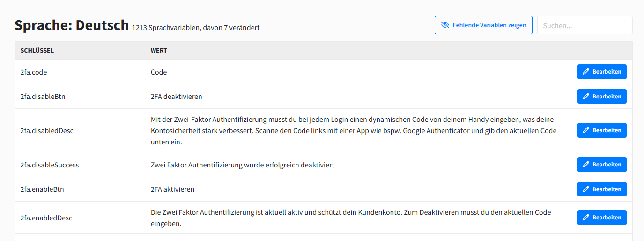644x241 pixels.
Task: Select the 2fa.disableBtn key cell
Action: click(x=45, y=97)
